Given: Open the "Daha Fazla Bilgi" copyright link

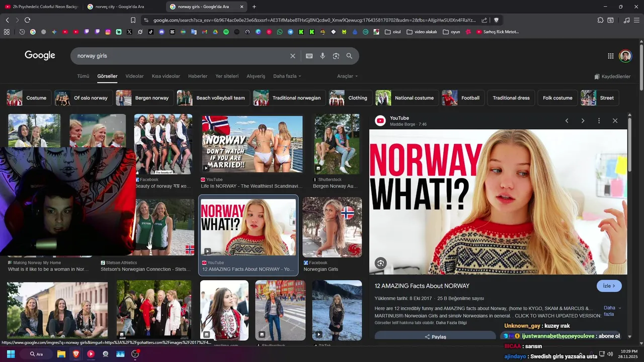Looking at the screenshot, I should (451, 323).
